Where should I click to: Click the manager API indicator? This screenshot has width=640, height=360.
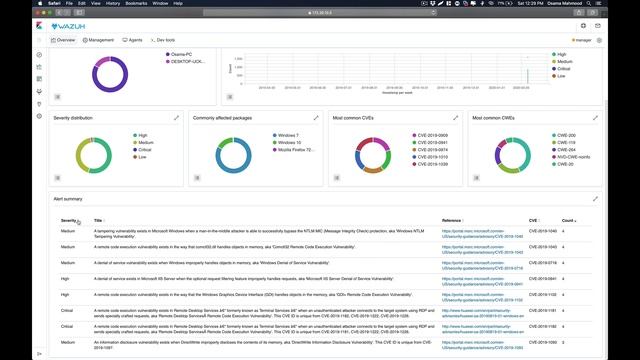pyautogui.click(x=581, y=40)
